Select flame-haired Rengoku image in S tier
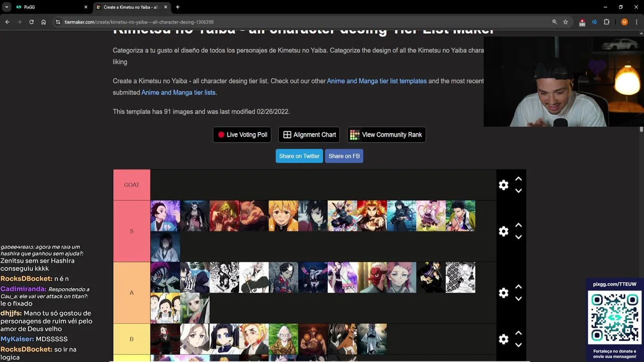Image resolution: width=644 pixels, height=362 pixels. [372, 216]
